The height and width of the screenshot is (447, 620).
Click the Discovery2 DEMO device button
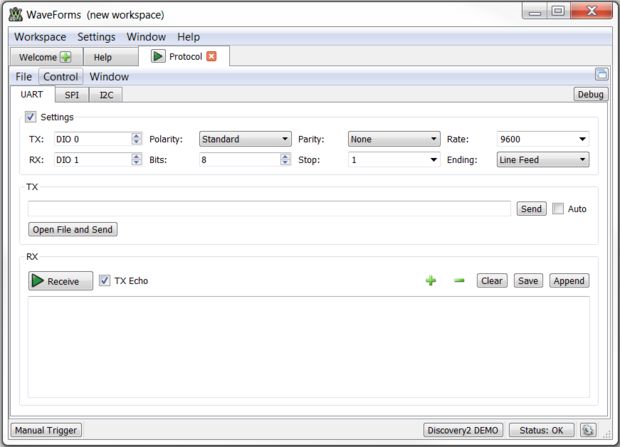[x=463, y=430]
